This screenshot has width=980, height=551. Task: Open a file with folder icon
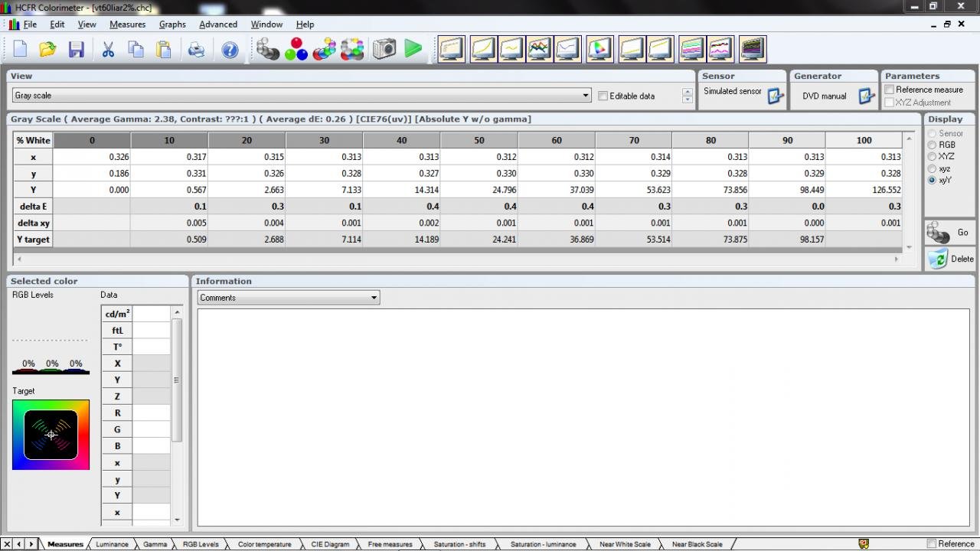[47, 50]
